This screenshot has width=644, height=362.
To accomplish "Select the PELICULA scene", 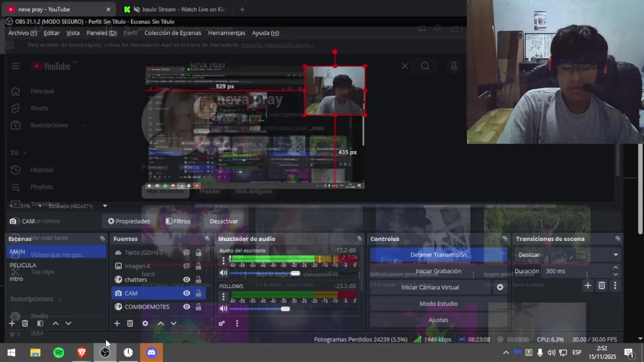I will coord(23,265).
